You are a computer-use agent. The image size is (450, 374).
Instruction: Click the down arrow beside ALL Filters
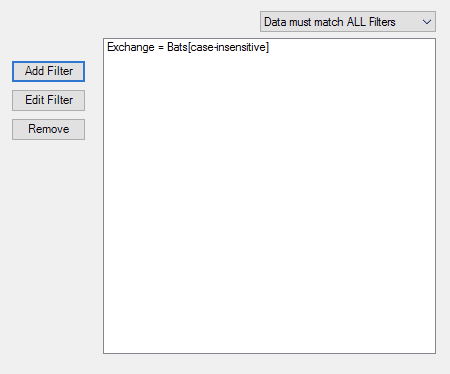(x=427, y=22)
